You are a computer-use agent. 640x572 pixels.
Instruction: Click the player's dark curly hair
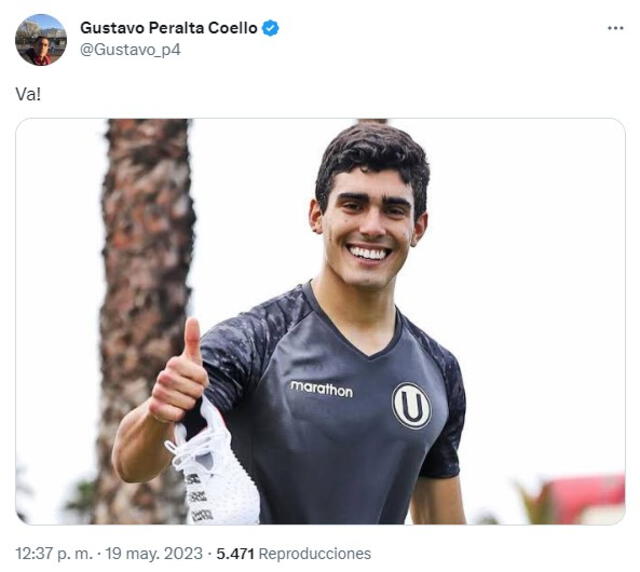click(x=372, y=160)
